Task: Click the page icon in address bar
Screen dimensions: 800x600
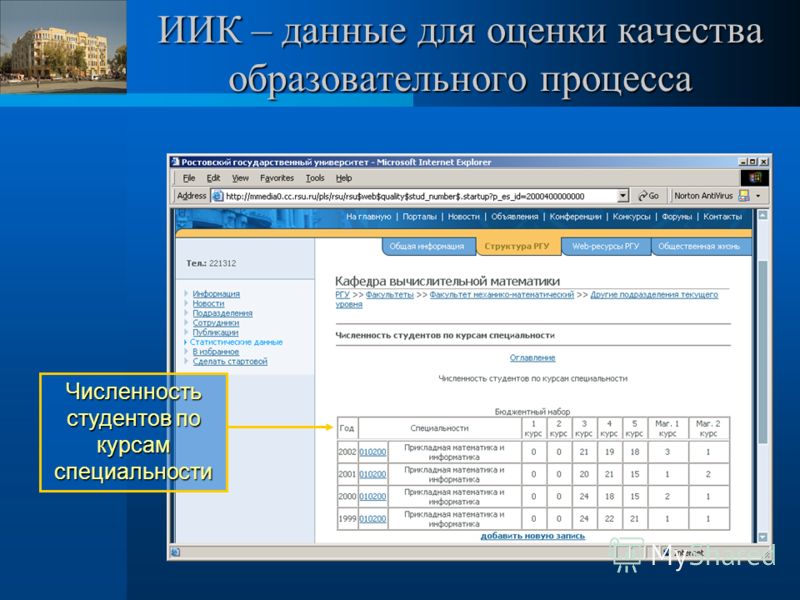Action: pyautogui.click(x=217, y=196)
